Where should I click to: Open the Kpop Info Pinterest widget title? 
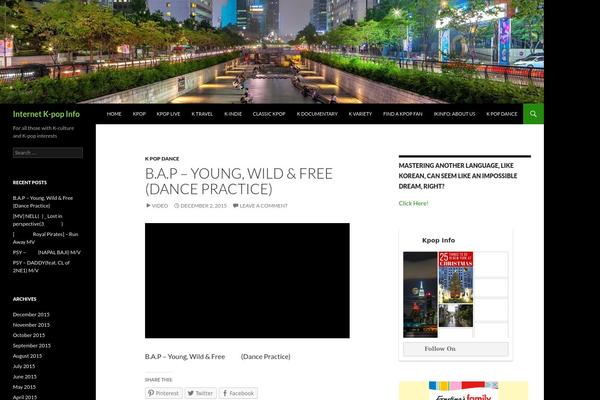439,240
